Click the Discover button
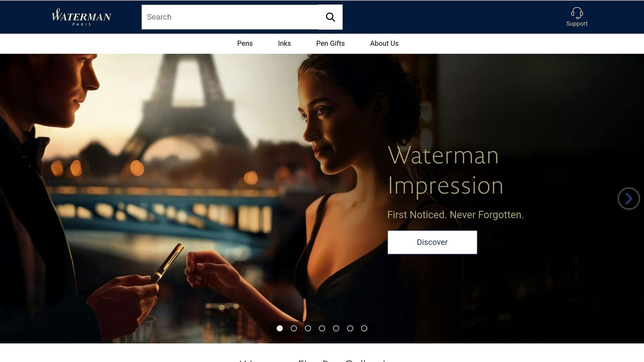644x362 pixels. pos(432,242)
